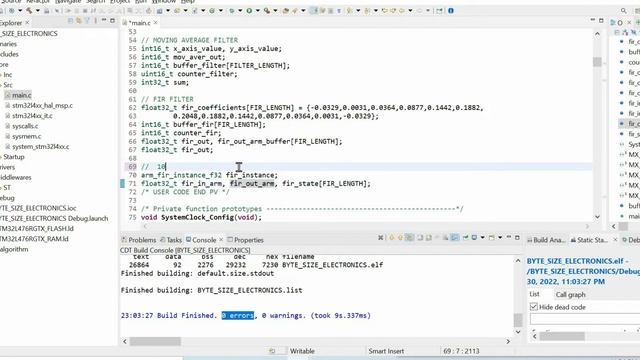Maximize the editor area
This screenshot has width=640, height=360.
(x=601, y=20)
